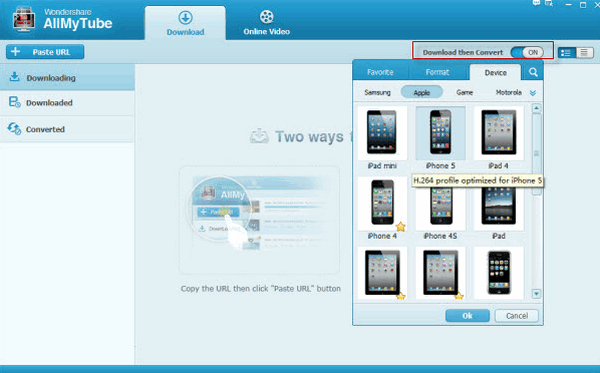Click the Converted refresh icon in sidebar
The width and height of the screenshot is (600, 373).
(14, 129)
